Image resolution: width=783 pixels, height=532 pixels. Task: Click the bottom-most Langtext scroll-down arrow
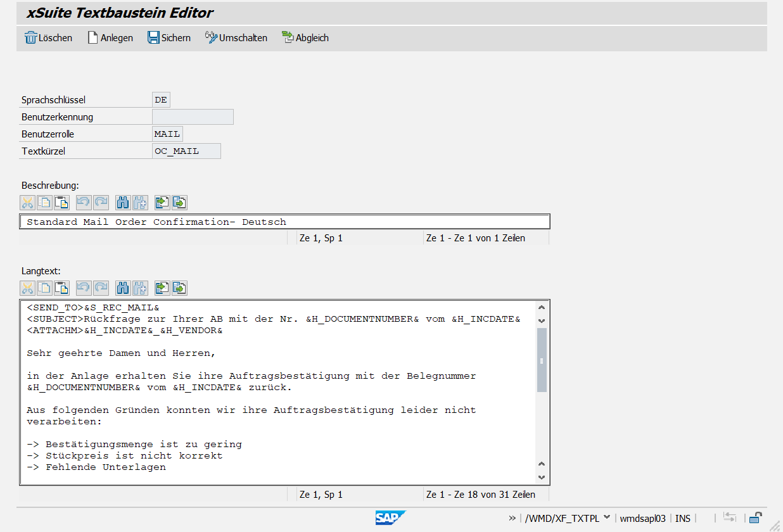tap(542, 478)
